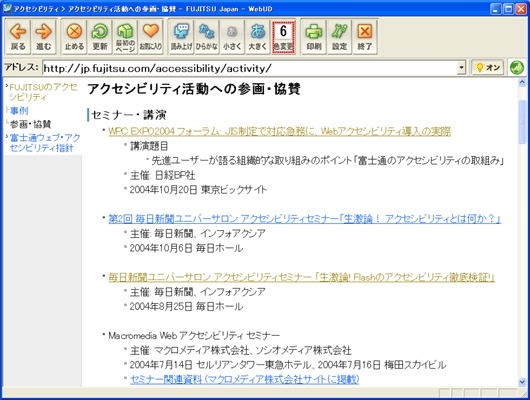Click the text 主催: 日経BP社
The width and height of the screenshot is (530, 400).
tap(163, 175)
